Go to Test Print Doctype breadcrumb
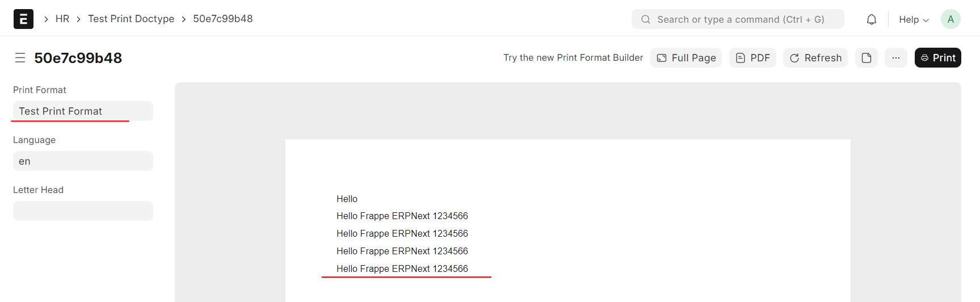980x302 pixels. pos(131,19)
